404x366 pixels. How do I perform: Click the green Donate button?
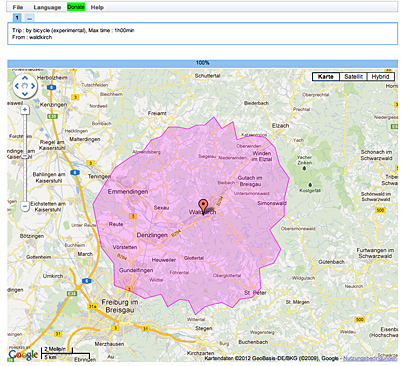[76, 7]
